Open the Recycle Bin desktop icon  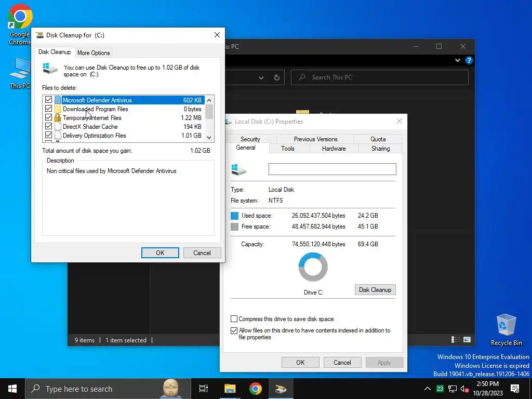pos(506,330)
